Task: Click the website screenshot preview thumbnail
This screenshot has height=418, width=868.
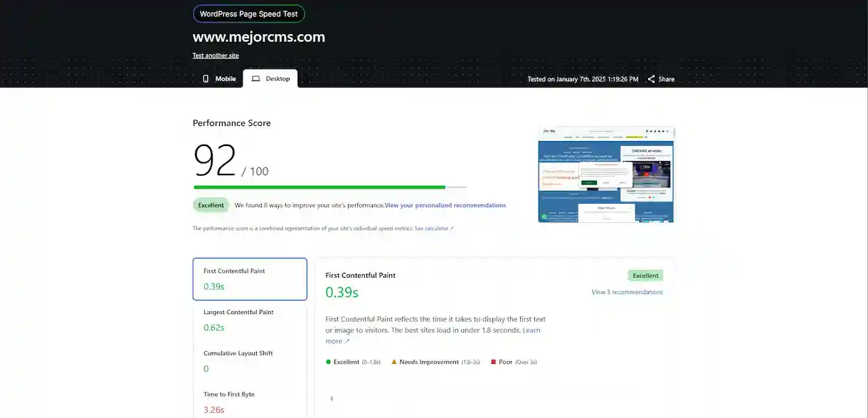Action: (x=605, y=175)
